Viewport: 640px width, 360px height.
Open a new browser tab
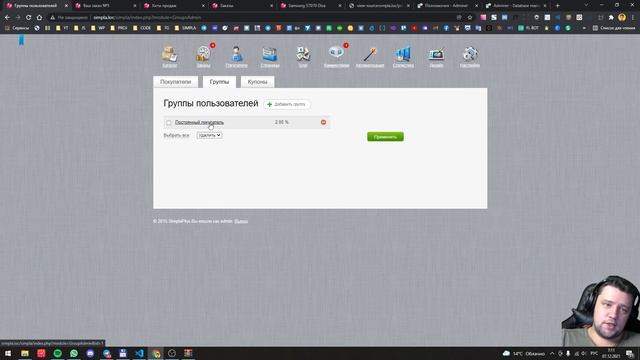click(558, 6)
